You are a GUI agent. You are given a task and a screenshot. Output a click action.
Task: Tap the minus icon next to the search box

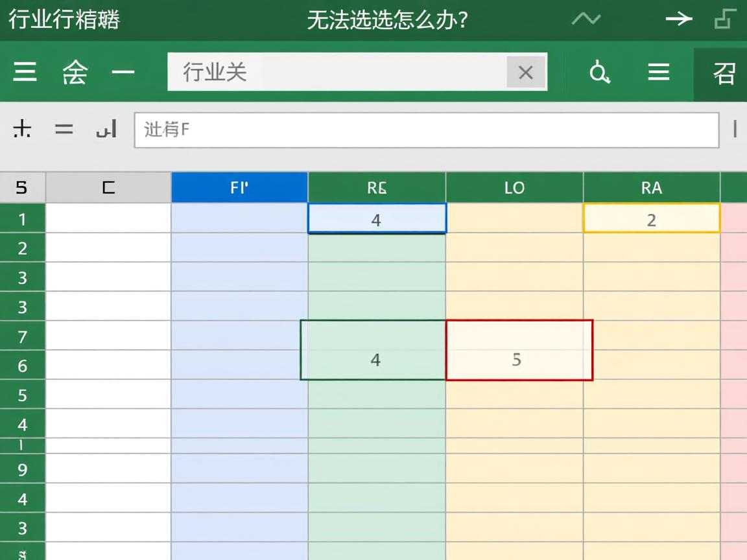tap(123, 73)
